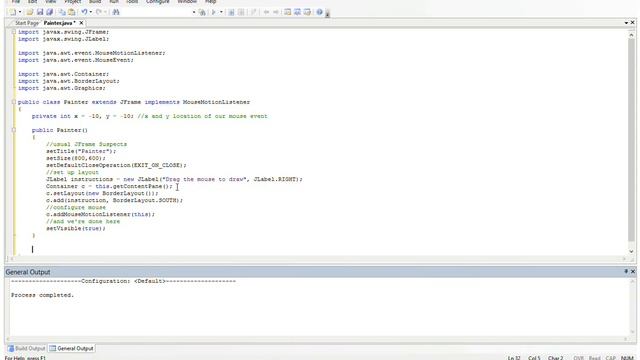The image size is (640, 360).
Task: Click the Paste clipboard icon
Action: (x=71, y=12)
